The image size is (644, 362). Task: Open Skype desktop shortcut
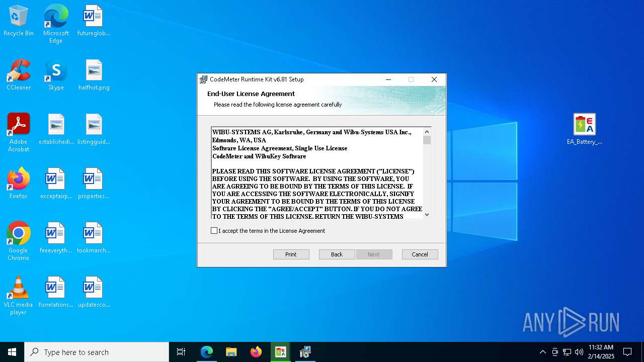(56, 75)
